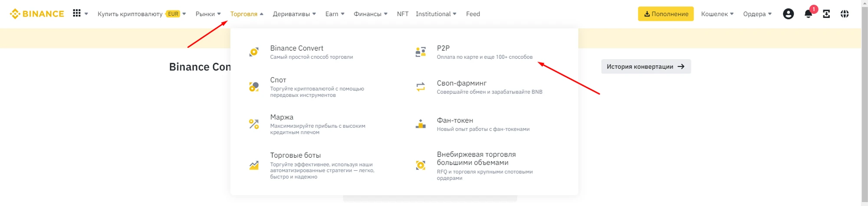Choose Своп-фарминг menu entry
Image resolution: width=868 pixels, height=206 pixels.
pyautogui.click(x=461, y=83)
